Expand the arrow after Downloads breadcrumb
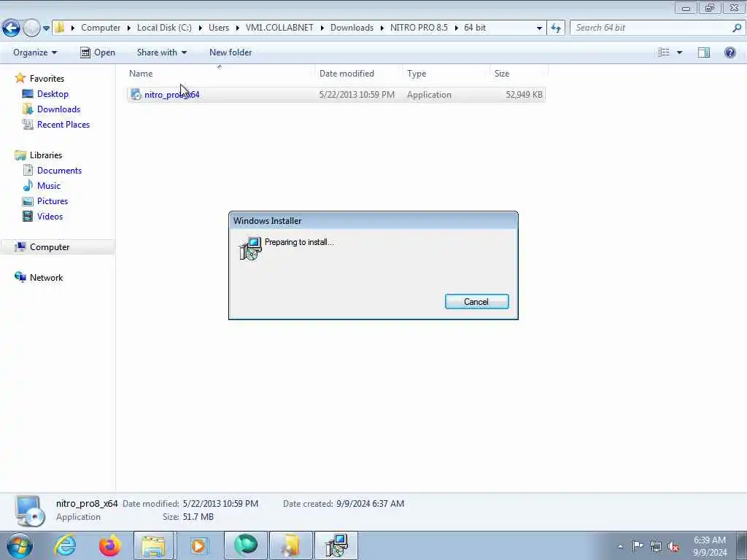This screenshot has height=560, width=747. (x=382, y=28)
